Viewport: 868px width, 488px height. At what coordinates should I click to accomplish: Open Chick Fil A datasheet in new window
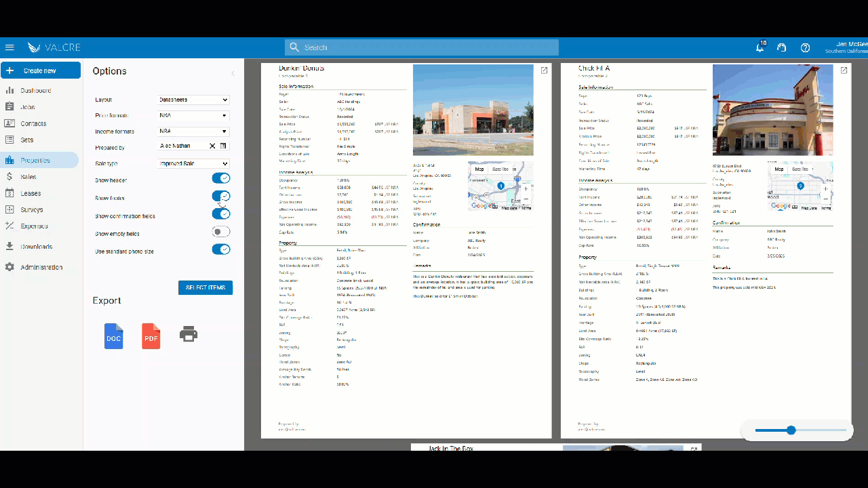coord(844,70)
